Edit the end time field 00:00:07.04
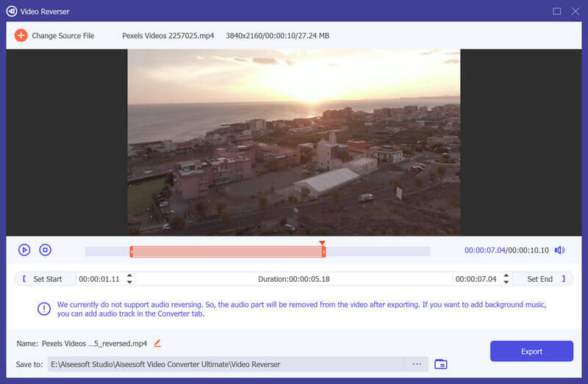Viewport: 588px width, 384px height. tap(476, 279)
